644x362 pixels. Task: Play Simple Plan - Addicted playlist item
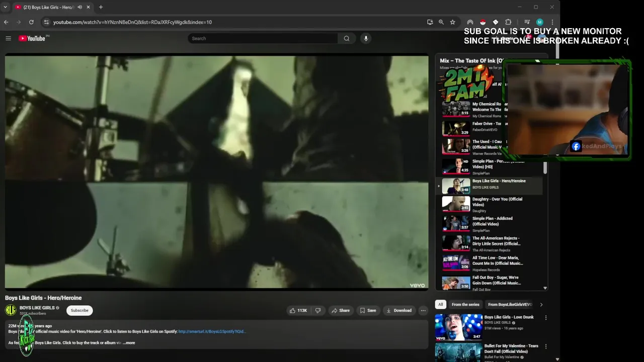click(489, 224)
